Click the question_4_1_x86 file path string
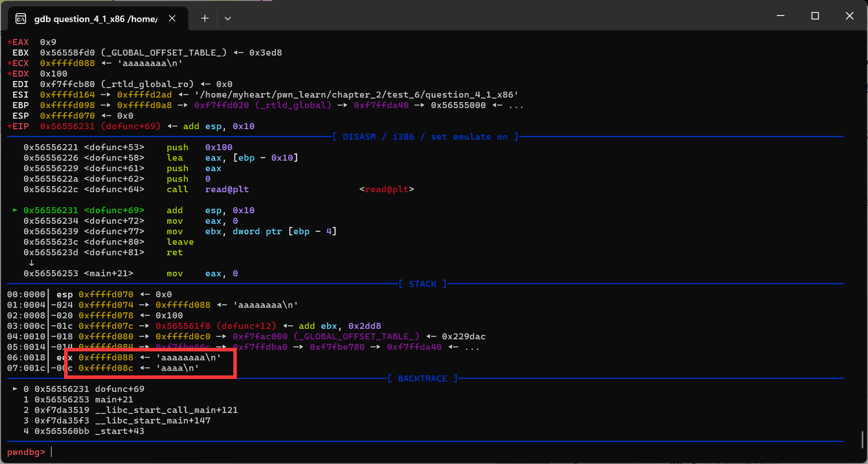The image size is (868, 464). point(356,95)
